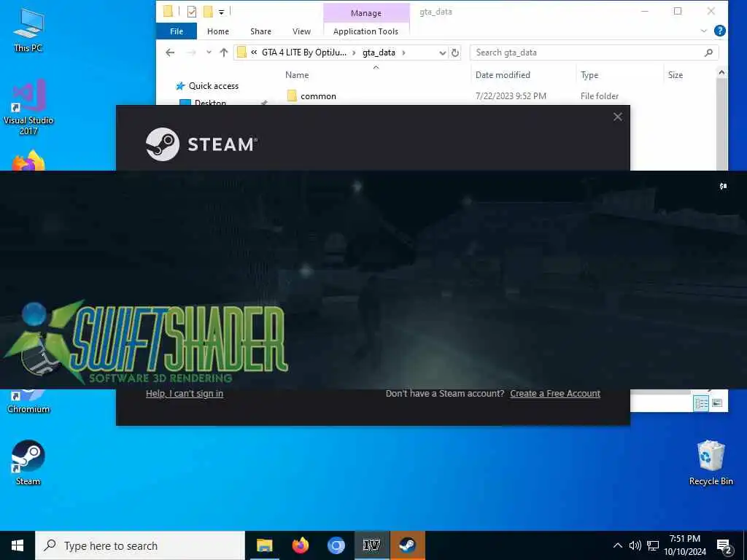
Task: Click the taskbar clock and date
Action: 685,545
